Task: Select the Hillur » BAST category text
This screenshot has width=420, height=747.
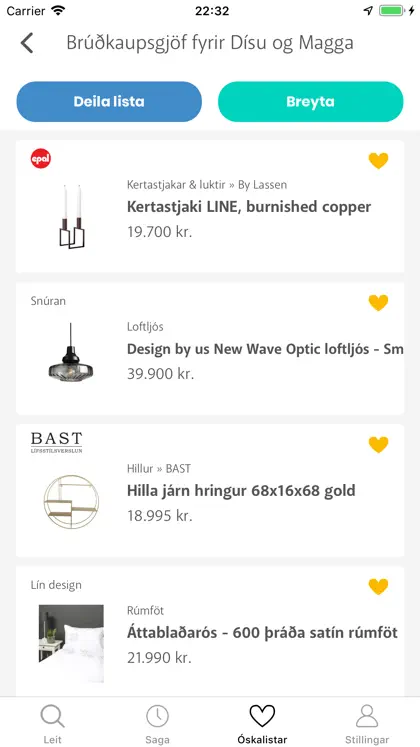Action: pyautogui.click(x=159, y=469)
